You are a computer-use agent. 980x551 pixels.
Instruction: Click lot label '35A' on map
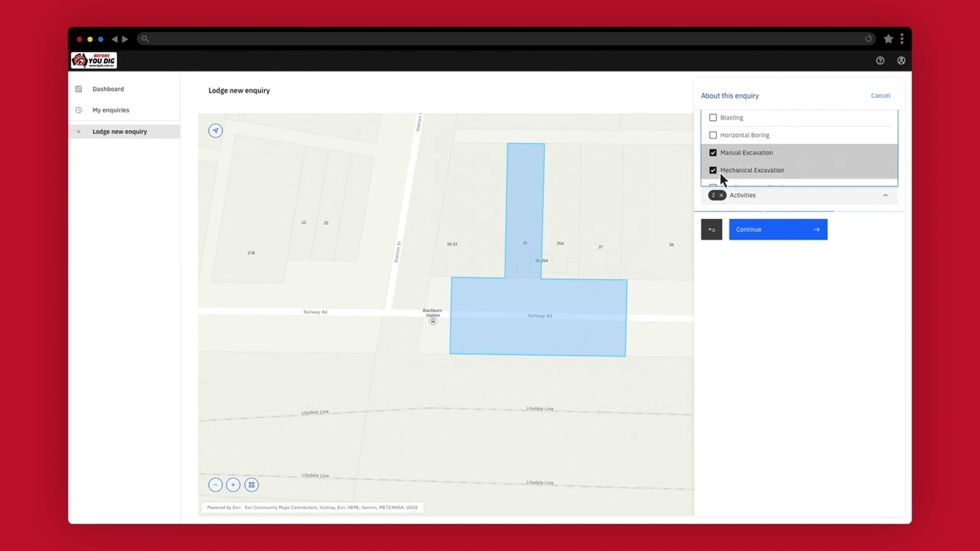(x=560, y=243)
